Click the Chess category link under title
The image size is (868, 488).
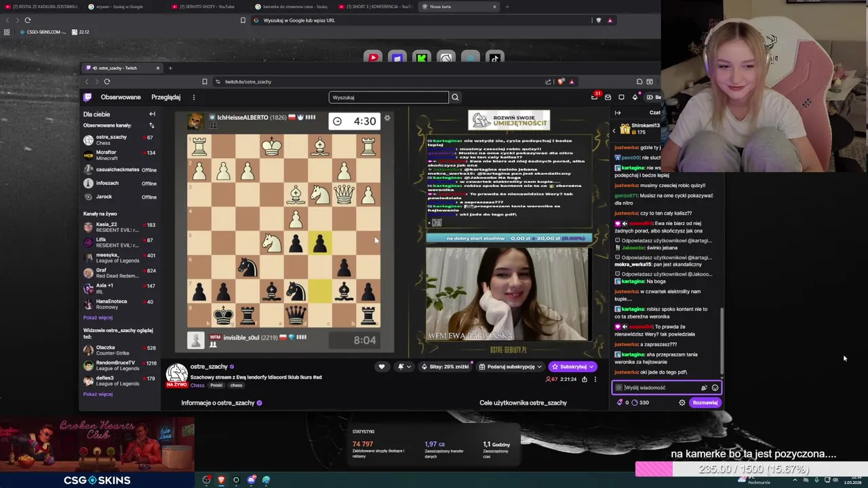pyautogui.click(x=197, y=385)
